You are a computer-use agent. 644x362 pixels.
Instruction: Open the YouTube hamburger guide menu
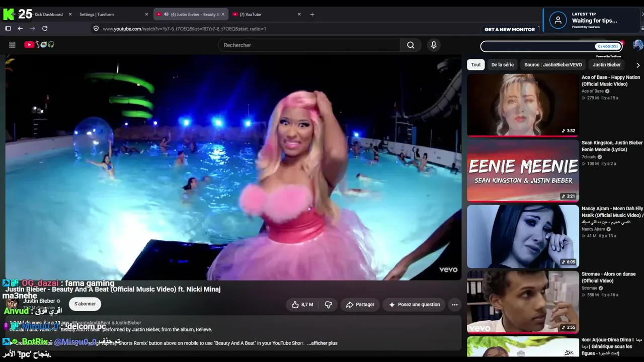click(x=12, y=45)
